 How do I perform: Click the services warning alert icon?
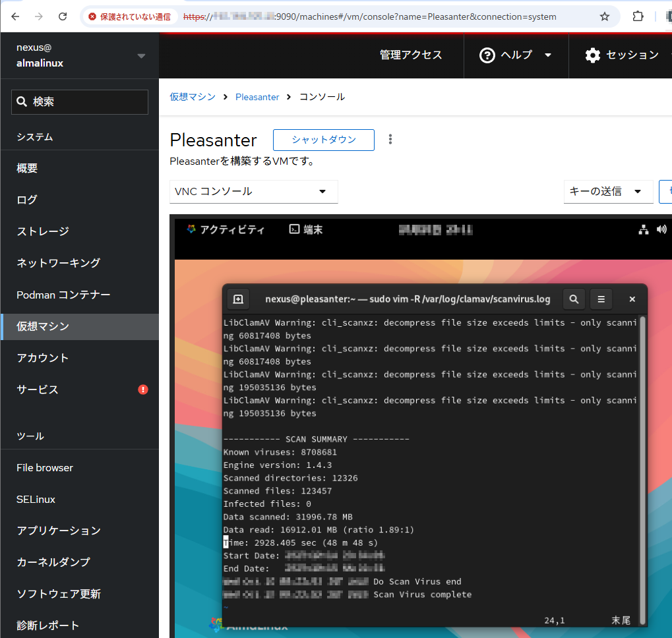143,390
